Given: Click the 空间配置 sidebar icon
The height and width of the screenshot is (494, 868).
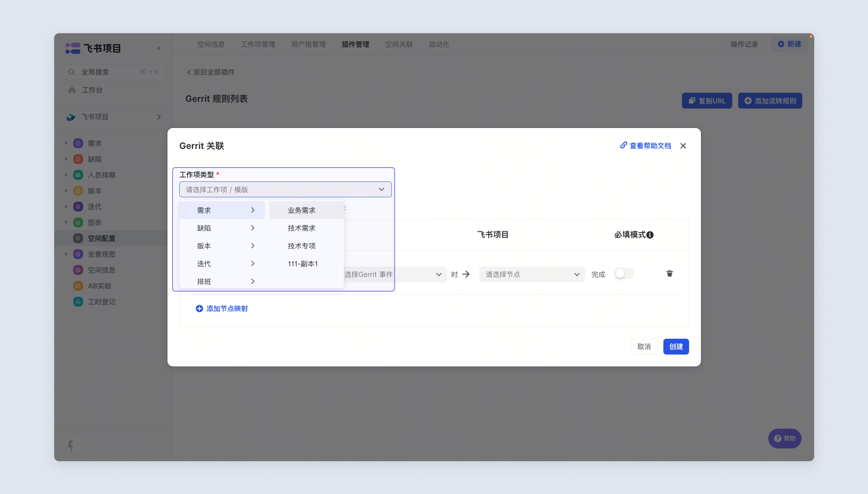Looking at the screenshot, I should 78,238.
